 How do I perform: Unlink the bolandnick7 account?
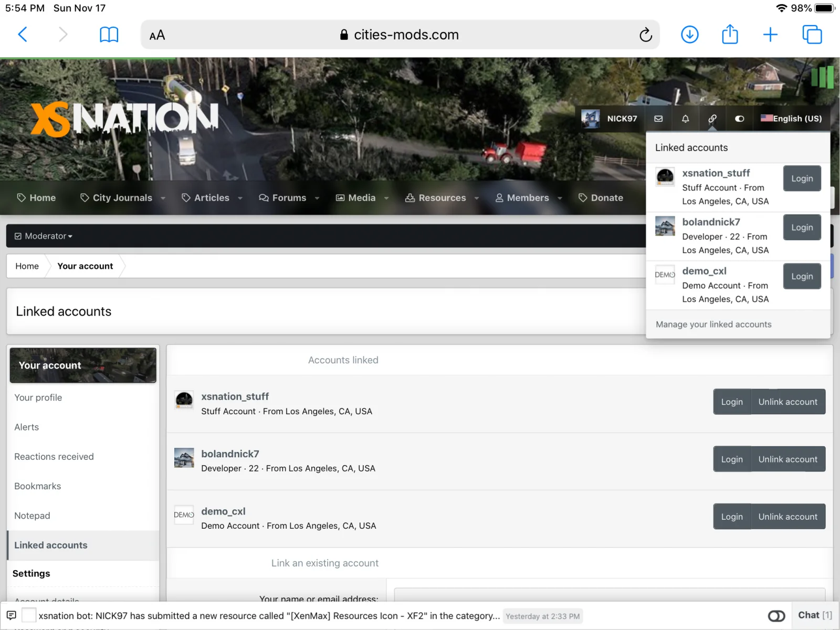(x=788, y=459)
